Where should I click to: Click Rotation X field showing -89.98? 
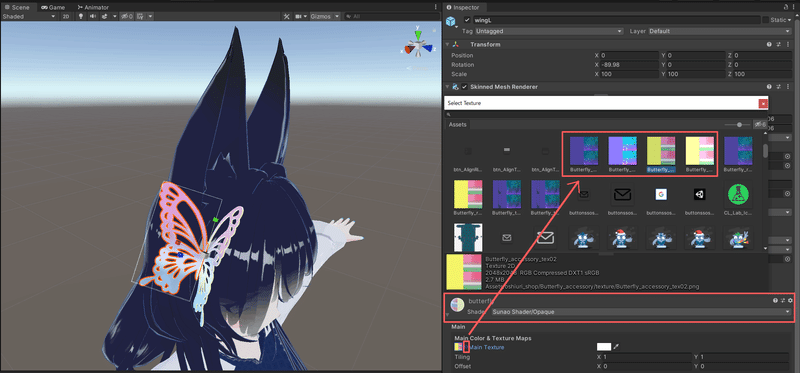pyautogui.click(x=630, y=65)
